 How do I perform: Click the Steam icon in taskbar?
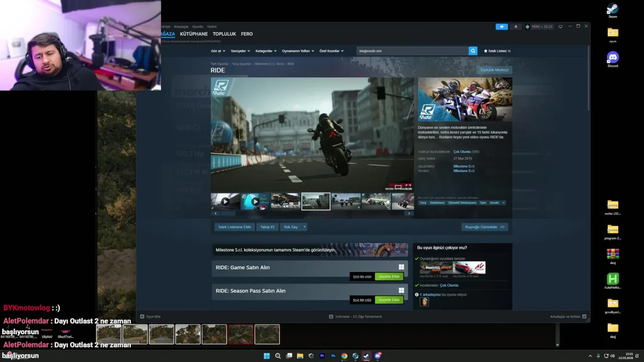click(x=366, y=356)
